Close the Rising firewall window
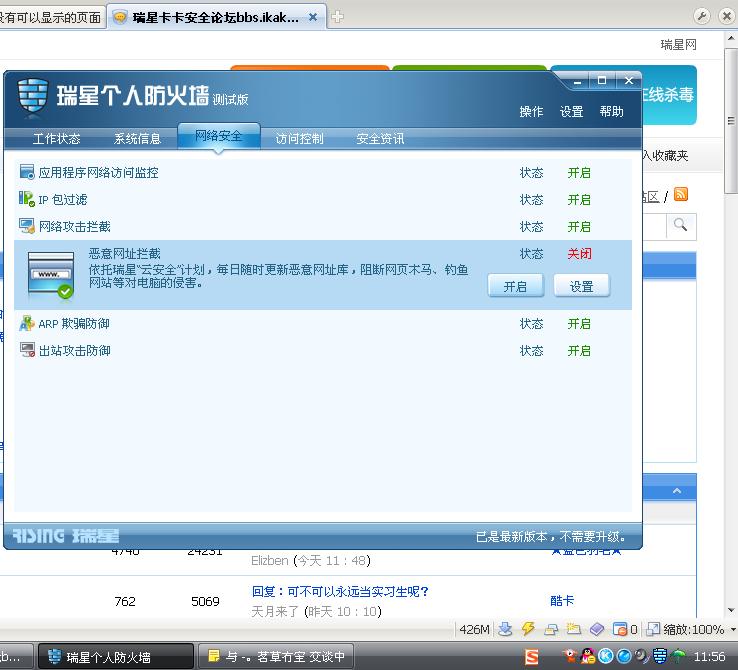The image size is (738, 670). click(629, 80)
